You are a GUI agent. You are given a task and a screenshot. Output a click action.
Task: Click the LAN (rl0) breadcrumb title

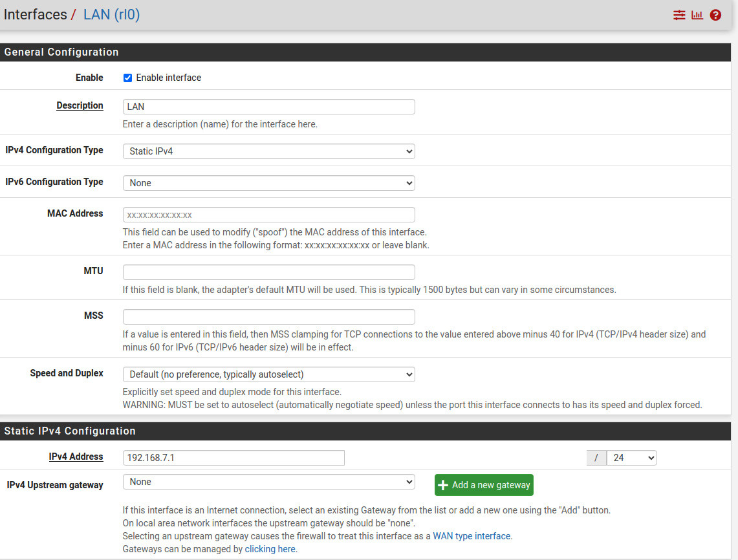point(111,14)
